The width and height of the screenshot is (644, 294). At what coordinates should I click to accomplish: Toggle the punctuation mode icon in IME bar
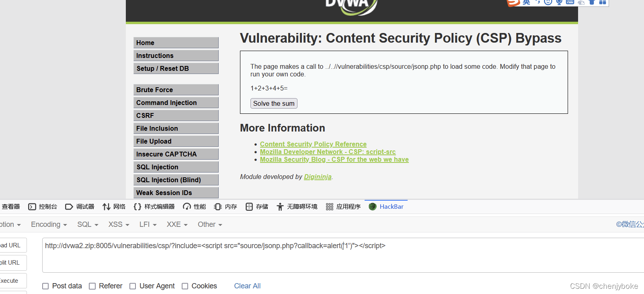(x=537, y=2)
